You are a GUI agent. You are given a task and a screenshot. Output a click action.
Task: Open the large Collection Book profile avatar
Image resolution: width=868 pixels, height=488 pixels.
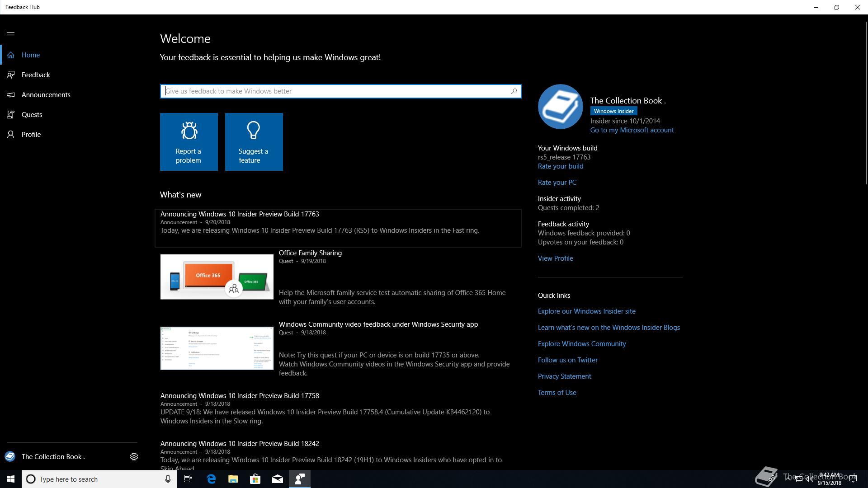point(561,107)
